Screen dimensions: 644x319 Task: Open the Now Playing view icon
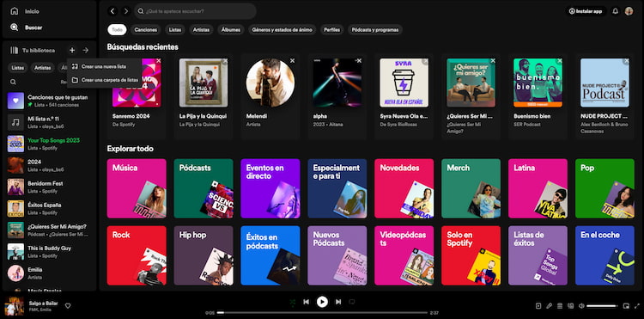pos(538,306)
